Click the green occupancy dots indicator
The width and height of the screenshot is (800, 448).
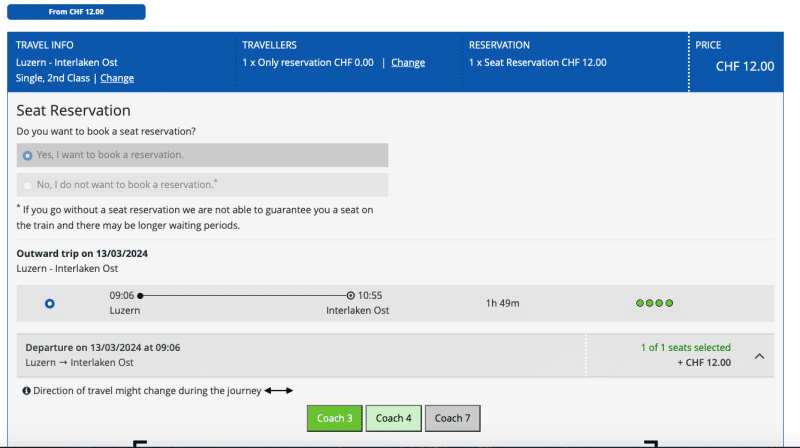pos(655,303)
